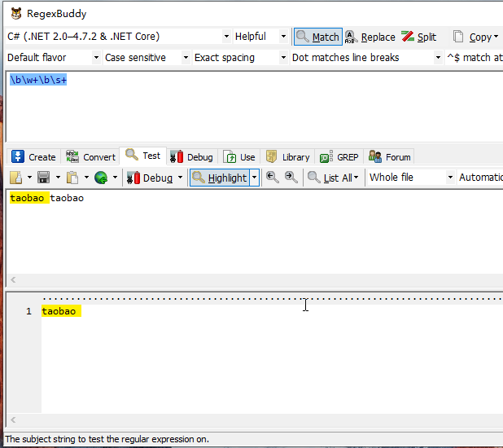Click the globe download URL icon

[x=101, y=178]
